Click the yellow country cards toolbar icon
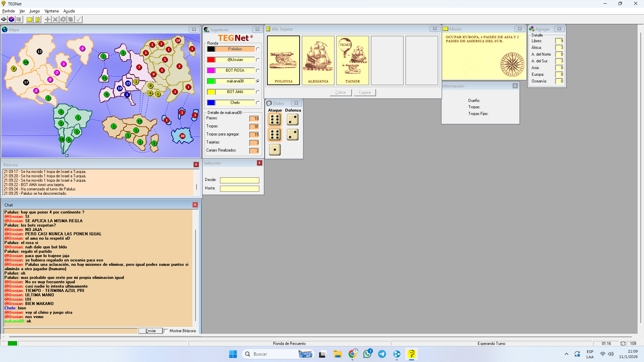 (x=37, y=19)
